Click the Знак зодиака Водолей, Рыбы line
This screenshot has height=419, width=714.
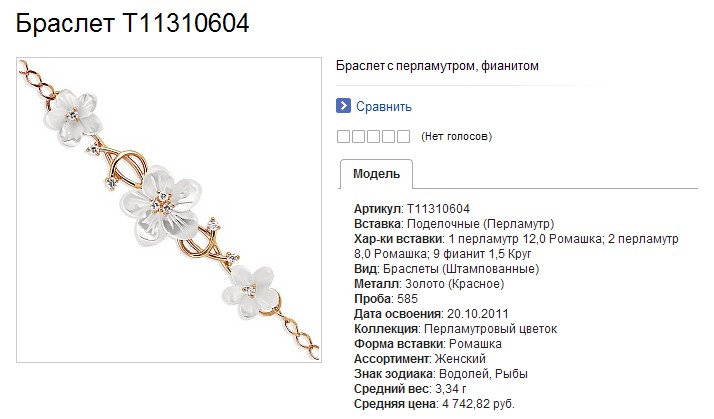(x=441, y=374)
